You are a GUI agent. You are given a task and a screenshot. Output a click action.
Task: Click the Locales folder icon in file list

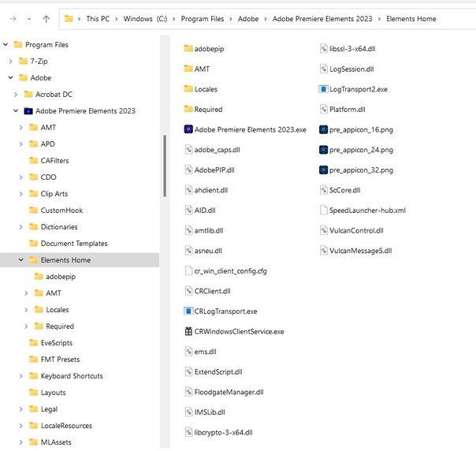188,88
